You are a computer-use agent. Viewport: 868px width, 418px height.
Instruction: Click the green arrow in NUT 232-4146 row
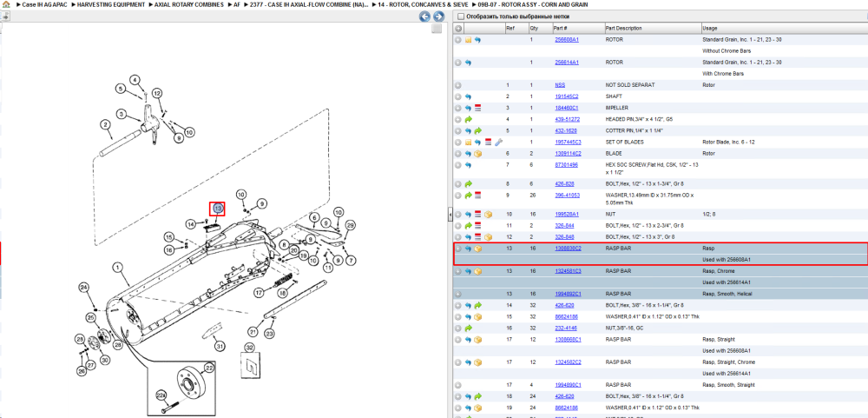[468, 328]
